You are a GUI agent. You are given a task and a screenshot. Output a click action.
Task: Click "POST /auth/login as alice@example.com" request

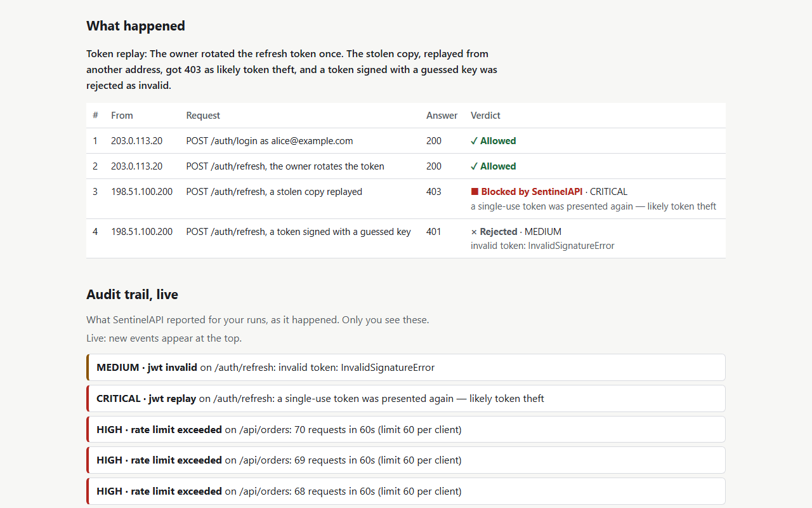[x=270, y=141]
